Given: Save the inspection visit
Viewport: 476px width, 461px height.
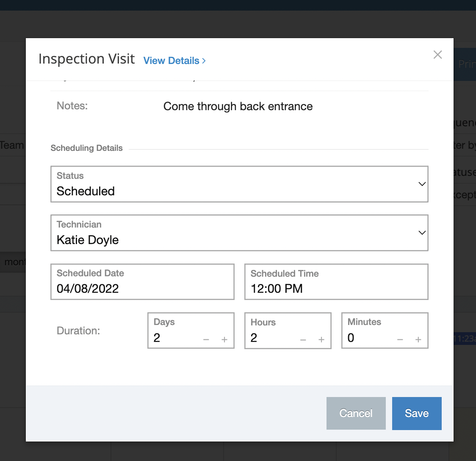Looking at the screenshot, I should [417, 413].
